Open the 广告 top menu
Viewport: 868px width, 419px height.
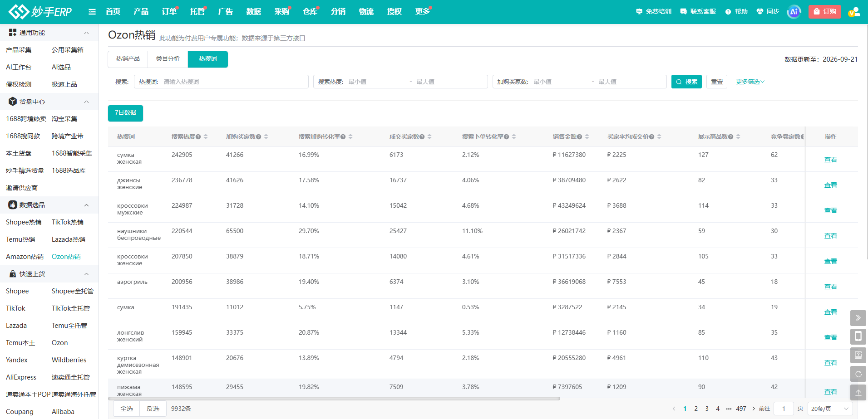click(226, 12)
